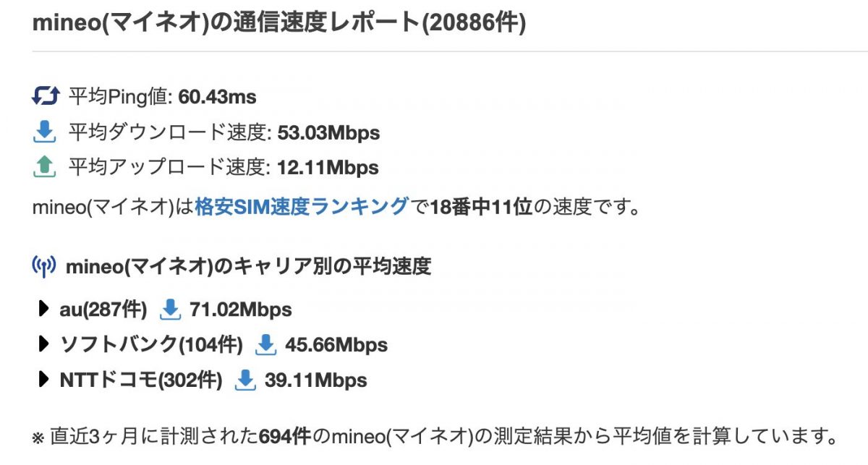Click the NTTドコモ(302件) carrier label

coord(141,380)
